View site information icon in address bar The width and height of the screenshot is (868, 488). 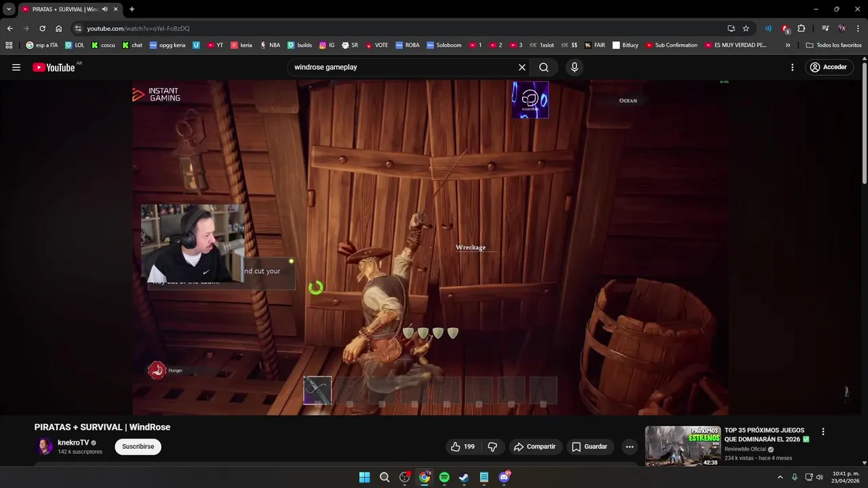click(78, 28)
